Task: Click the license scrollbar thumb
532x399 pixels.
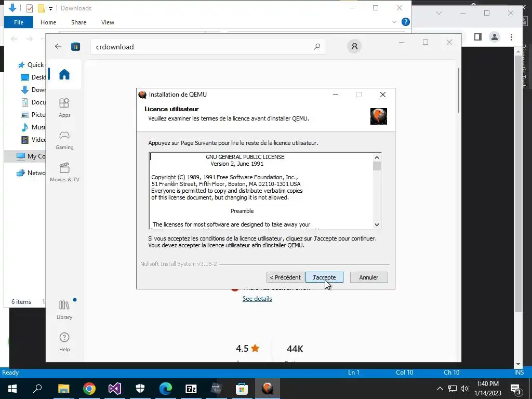Action: (x=377, y=166)
